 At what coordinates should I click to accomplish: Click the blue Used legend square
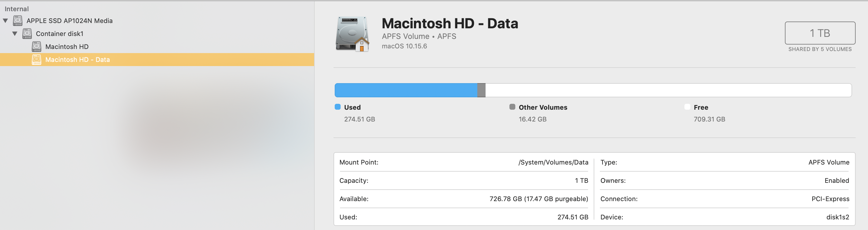click(x=338, y=107)
